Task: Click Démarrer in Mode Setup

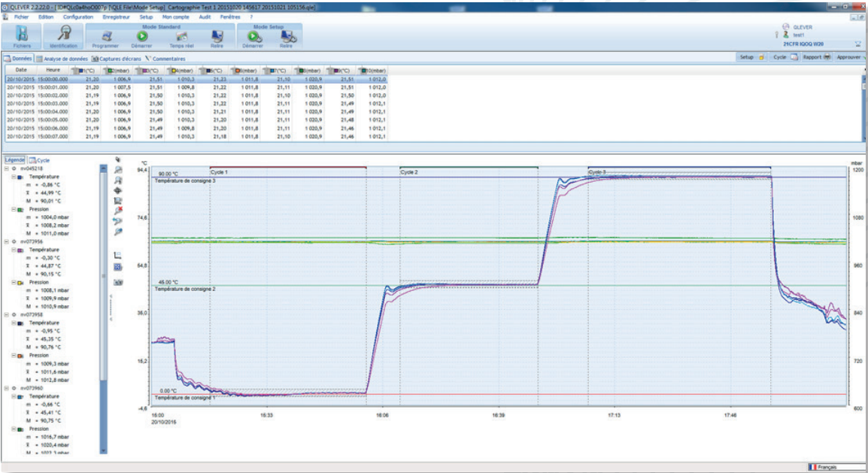Action: tap(253, 37)
